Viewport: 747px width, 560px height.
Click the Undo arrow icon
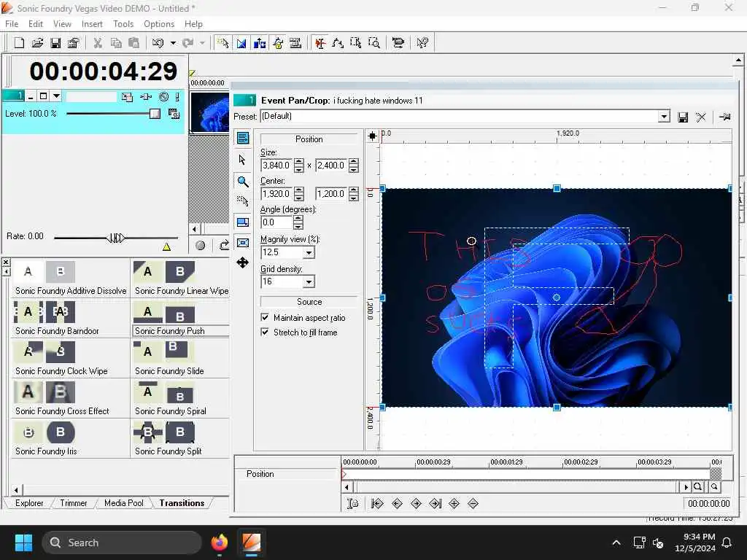(158, 43)
